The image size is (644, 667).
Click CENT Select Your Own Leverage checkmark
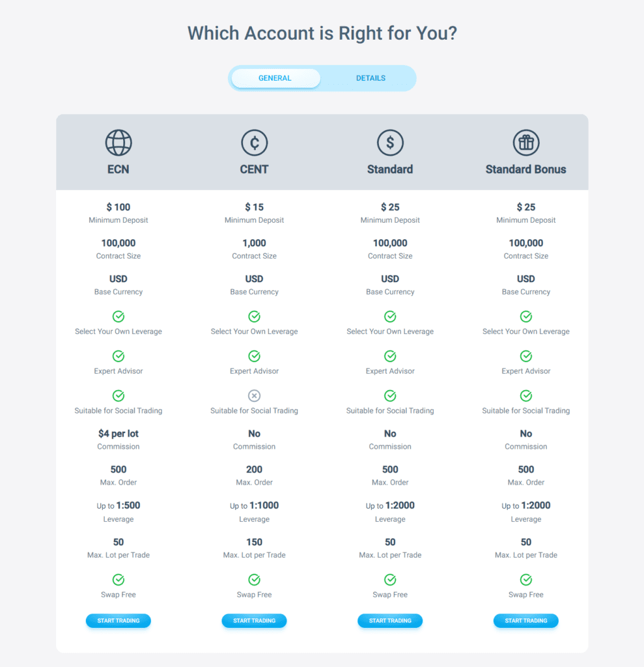point(255,316)
